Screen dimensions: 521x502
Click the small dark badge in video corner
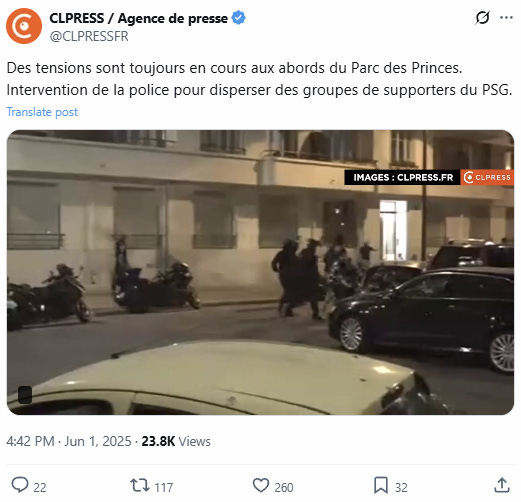[x=25, y=395]
